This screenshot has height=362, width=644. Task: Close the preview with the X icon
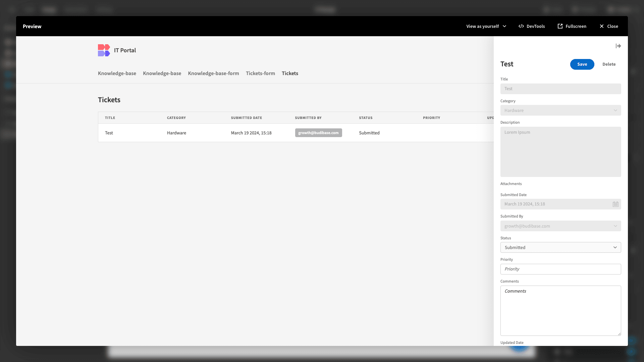click(602, 26)
